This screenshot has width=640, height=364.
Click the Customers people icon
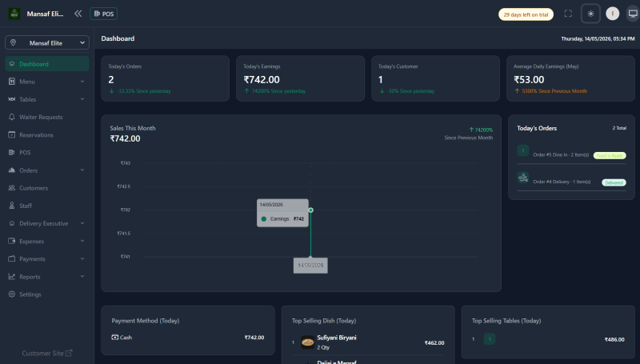point(12,188)
